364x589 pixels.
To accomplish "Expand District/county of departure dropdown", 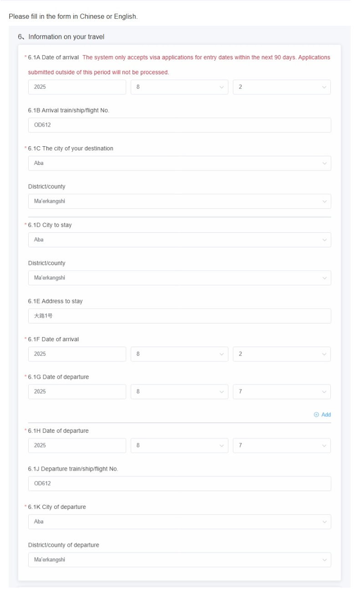I will coord(179,560).
